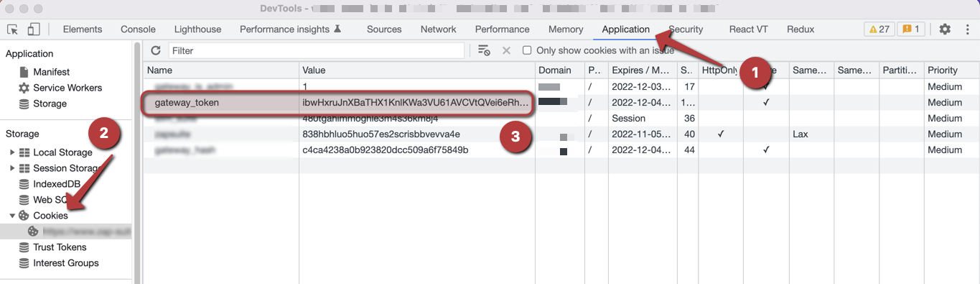Open the Performance insights tab
This screenshot has height=284, width=980.
tap(290, 29)
